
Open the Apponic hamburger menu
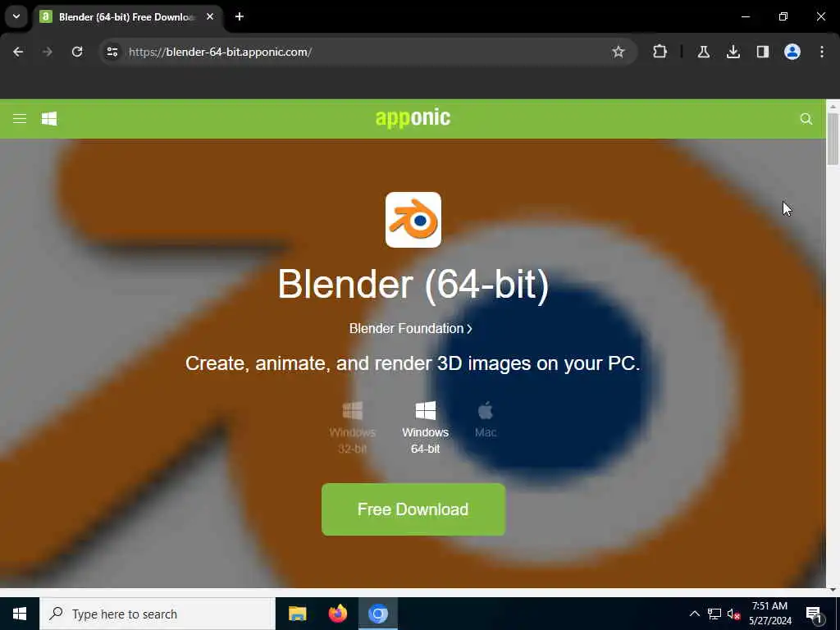tap(20, 119)
